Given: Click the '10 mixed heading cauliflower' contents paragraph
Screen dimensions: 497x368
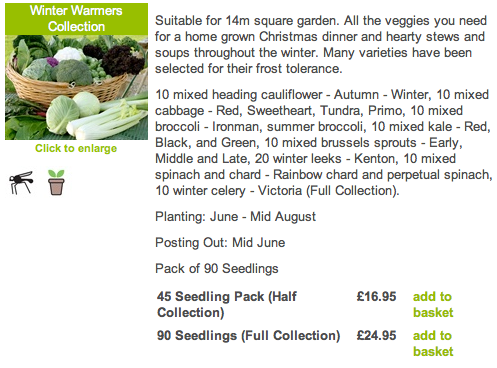Looking at the screenshot, I should pyautogui.click(x=324, y=143).
